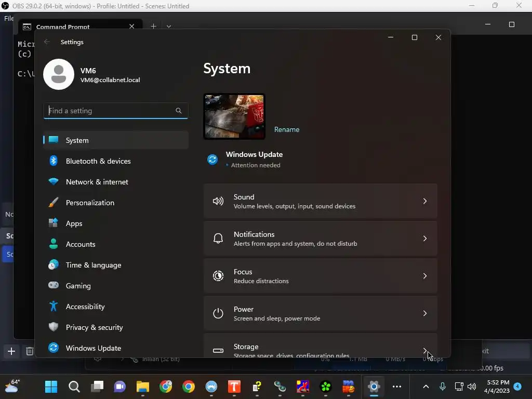
Task: Open Accessibility settings
Action: click(116, 307)
